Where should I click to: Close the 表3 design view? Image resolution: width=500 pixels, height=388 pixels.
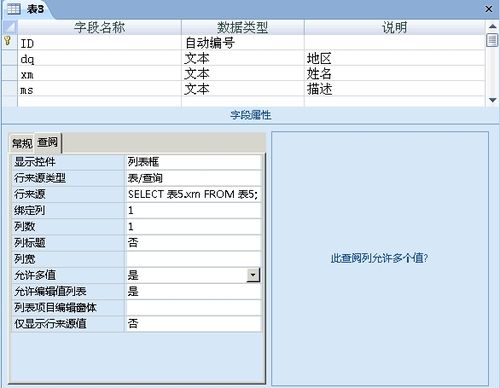click(x=489, y=9)
